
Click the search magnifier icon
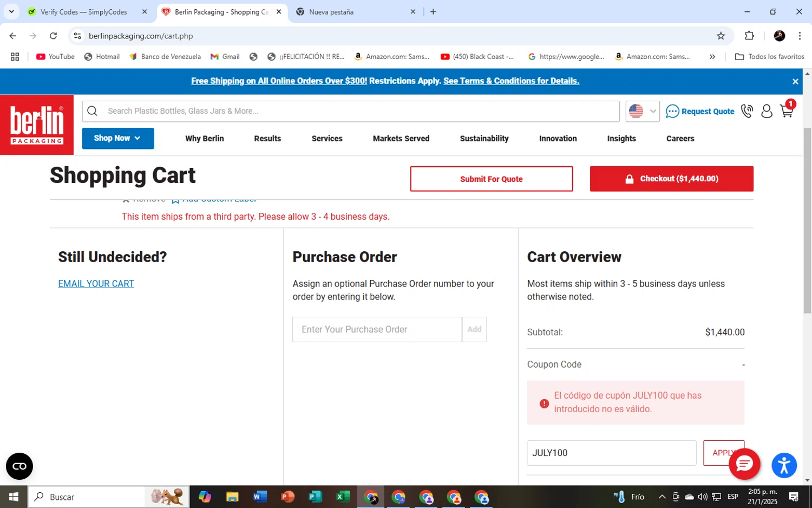(x=93, y=111)
